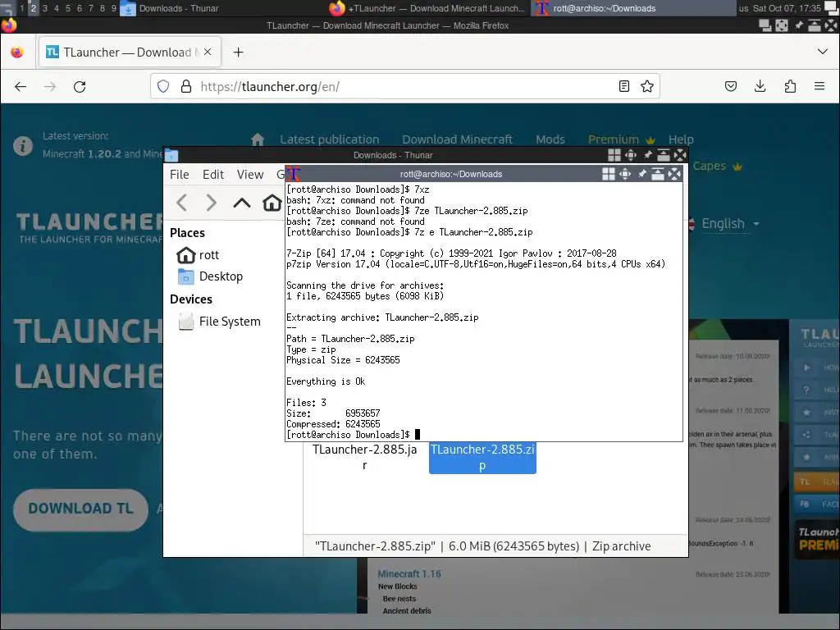Click the terminal window's xterm icon
The height and width of the screenshot is (630, 840).
tap(294, 174)
